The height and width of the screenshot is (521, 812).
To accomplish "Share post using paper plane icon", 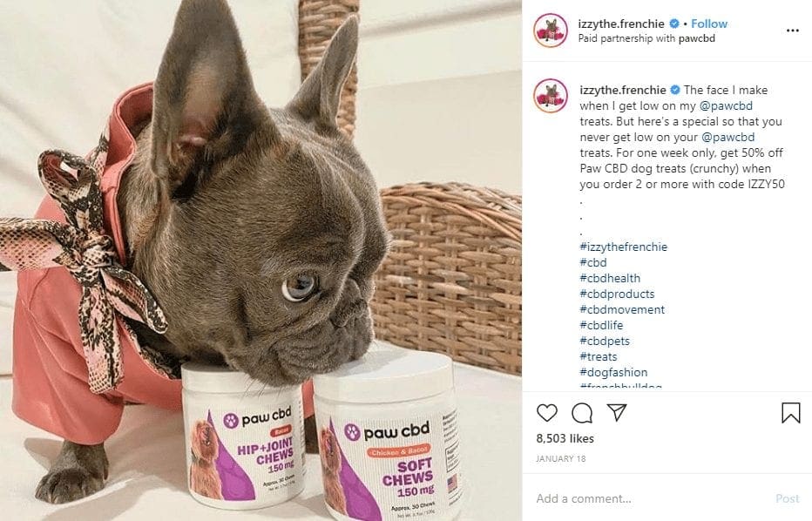I will click(617, 412).
